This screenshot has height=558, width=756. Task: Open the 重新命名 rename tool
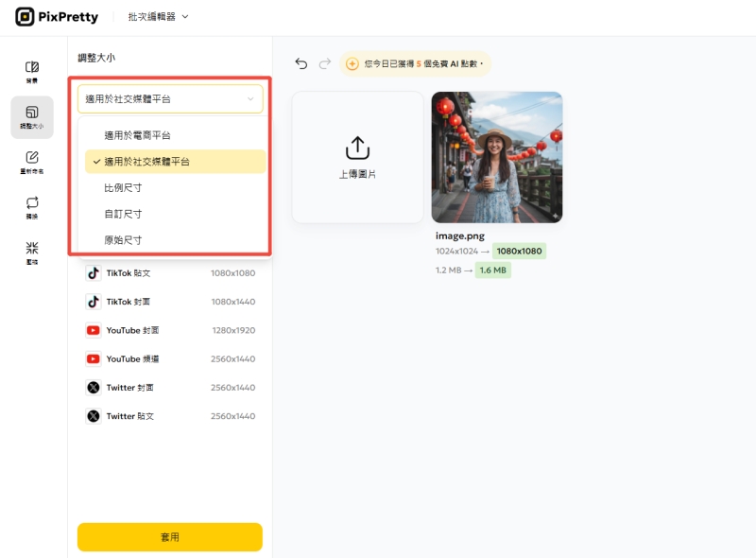click(x=32, y=162)
